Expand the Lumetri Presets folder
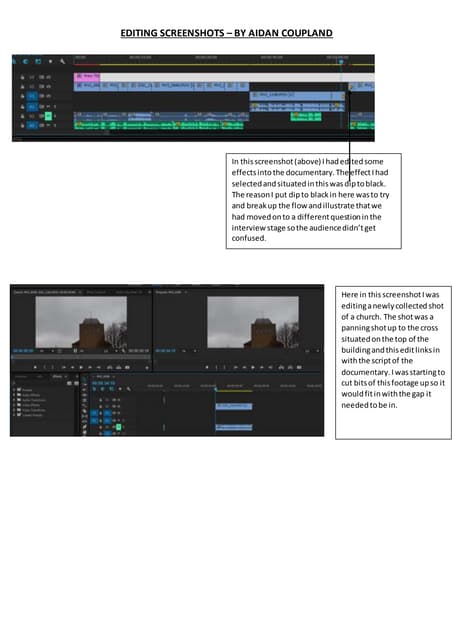This screenshot has height=640, width=453. pos(15,415)
